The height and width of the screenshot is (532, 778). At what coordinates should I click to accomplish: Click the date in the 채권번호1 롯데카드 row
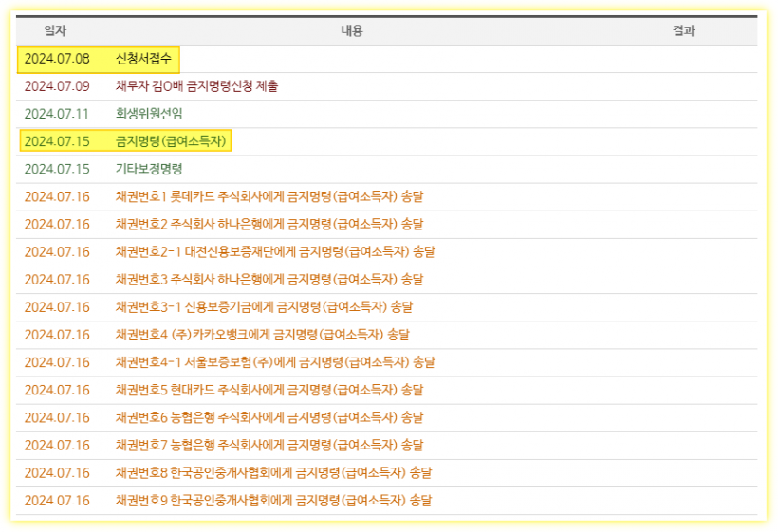tap(57, 197)
